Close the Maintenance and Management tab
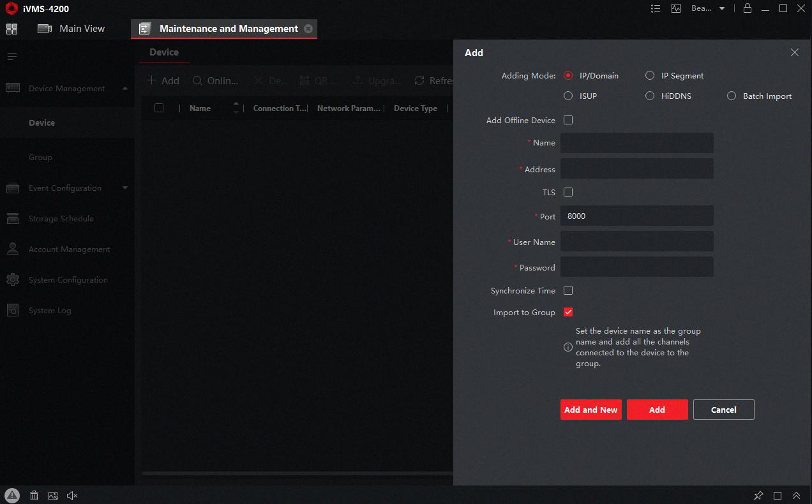Screen dimensions: 812x504 coord(308,29)
